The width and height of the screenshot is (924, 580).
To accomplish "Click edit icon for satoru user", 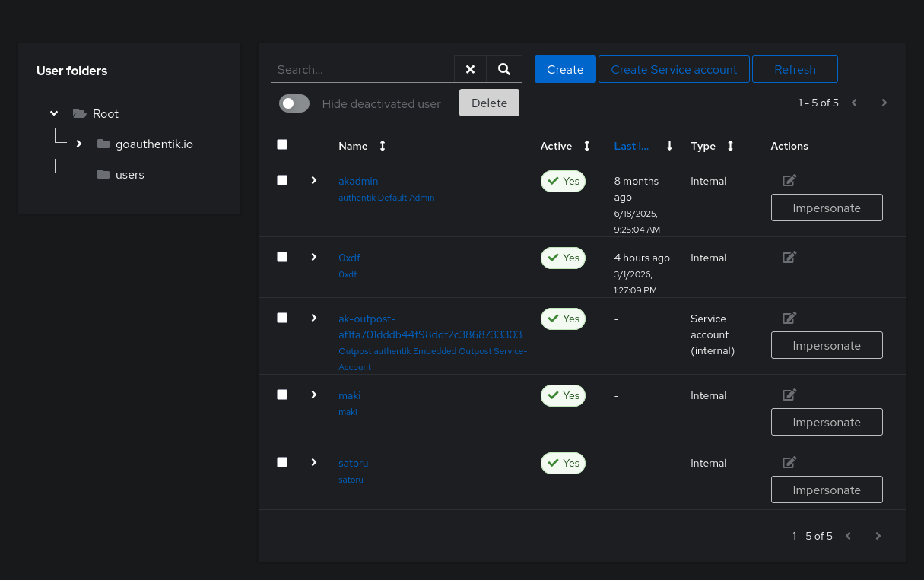I will point(789,462).
